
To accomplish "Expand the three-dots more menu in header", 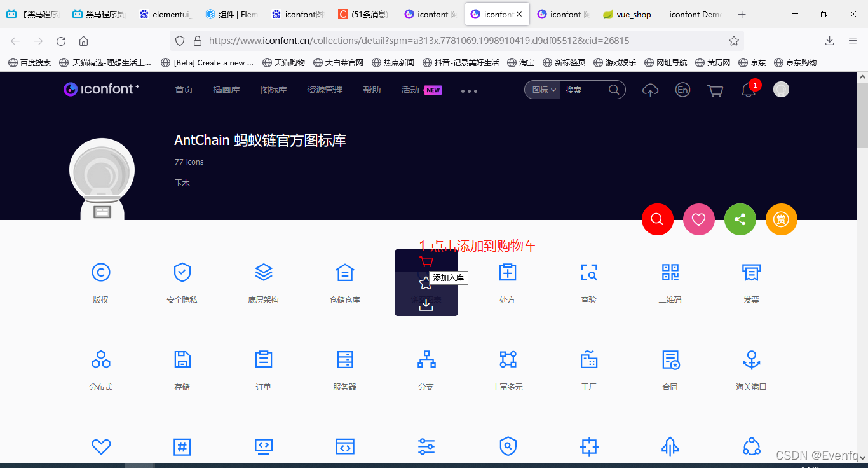I will 469,91.
